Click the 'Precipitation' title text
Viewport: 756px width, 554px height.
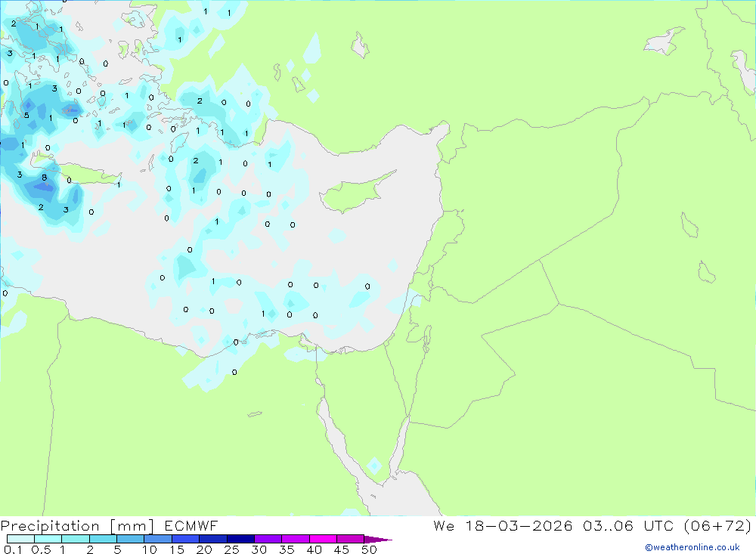click(50, 526)
